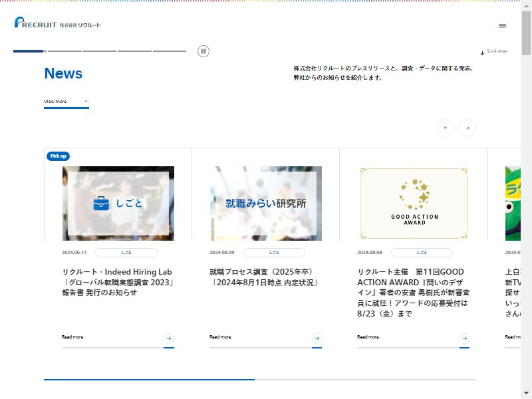Screen dimensions: 532x399
Task: Click the 2024.08.09 date text
Action: point(221,253)
